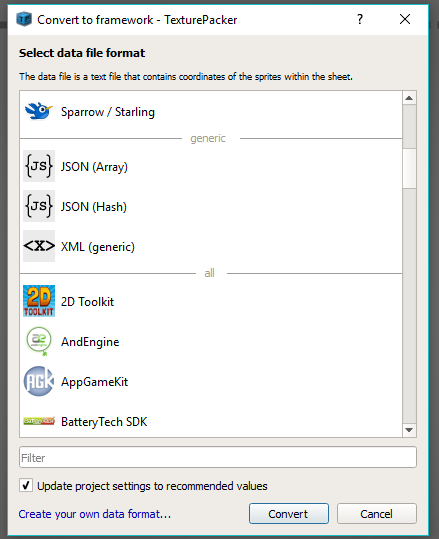Screen dimensions: 439x539
Task: Choose the 2D Toolkit icon
Action: click(39, 301)
